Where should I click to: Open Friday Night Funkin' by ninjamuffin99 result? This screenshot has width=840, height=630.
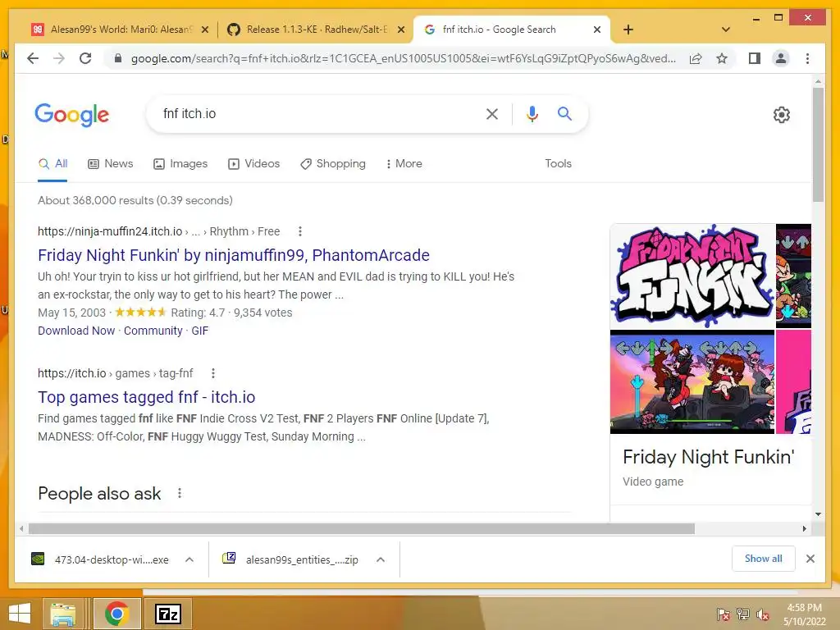(234, 255)
